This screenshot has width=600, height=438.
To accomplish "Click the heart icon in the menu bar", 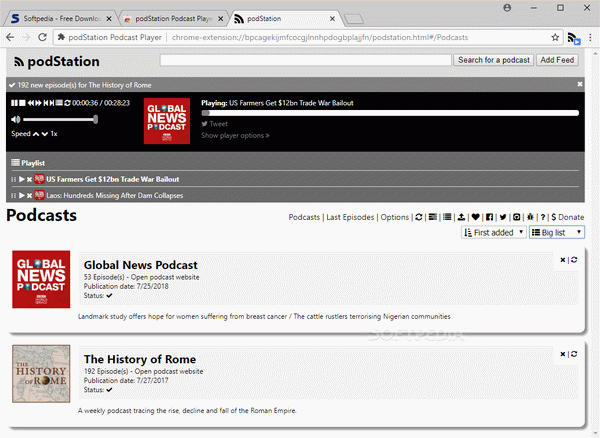I will tap(476, 217).
